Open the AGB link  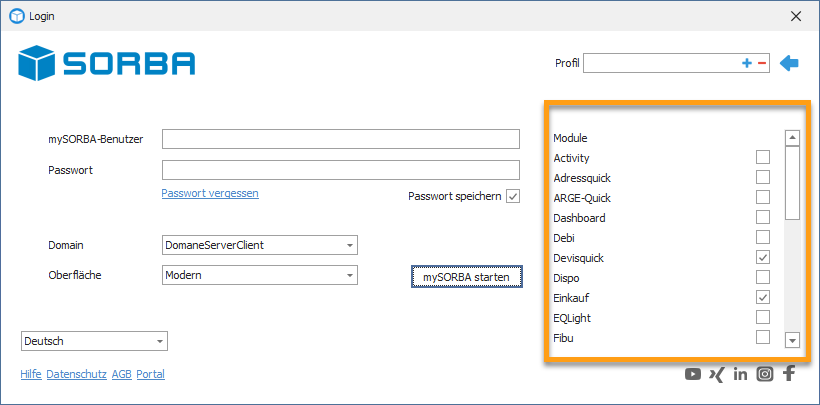(x=122, y=374)
